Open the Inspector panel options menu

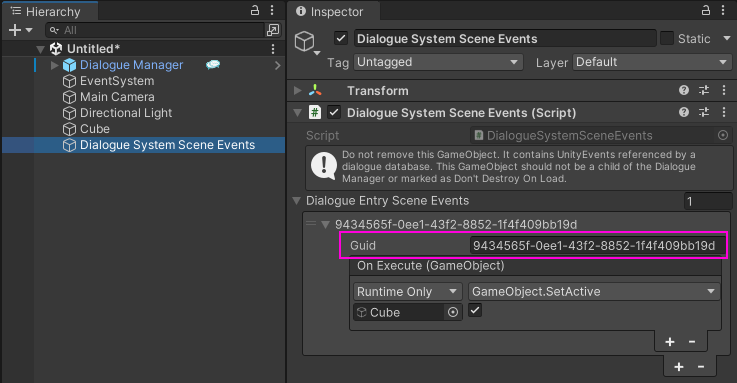tap(723, 10)
